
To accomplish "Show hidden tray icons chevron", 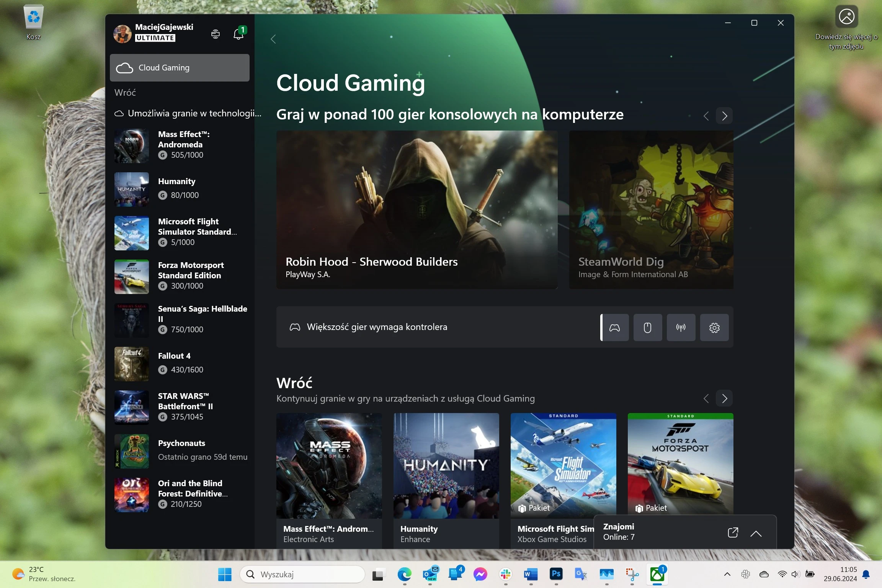I will [x=727, y=574].
